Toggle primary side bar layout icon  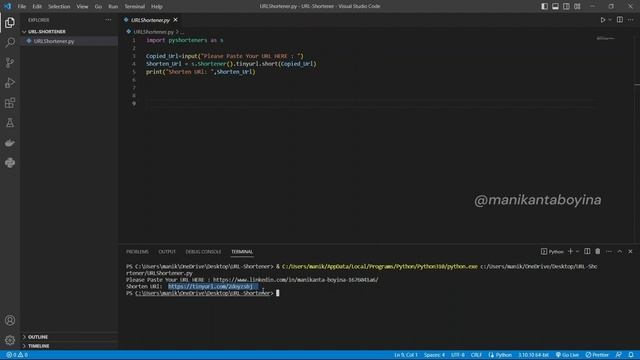(x=544, y=6)
